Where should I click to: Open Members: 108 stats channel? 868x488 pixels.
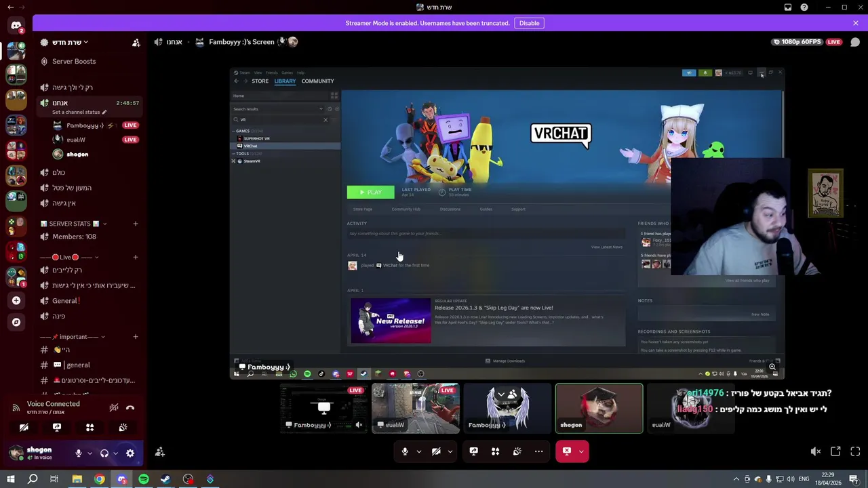pyautogui.click(x=90, y=237)
